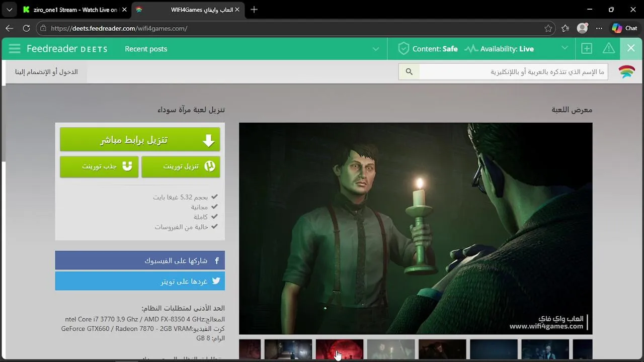
Task: Expand the Recent posts dropdown
Action: pyautogui.click(x=376, y=49)
